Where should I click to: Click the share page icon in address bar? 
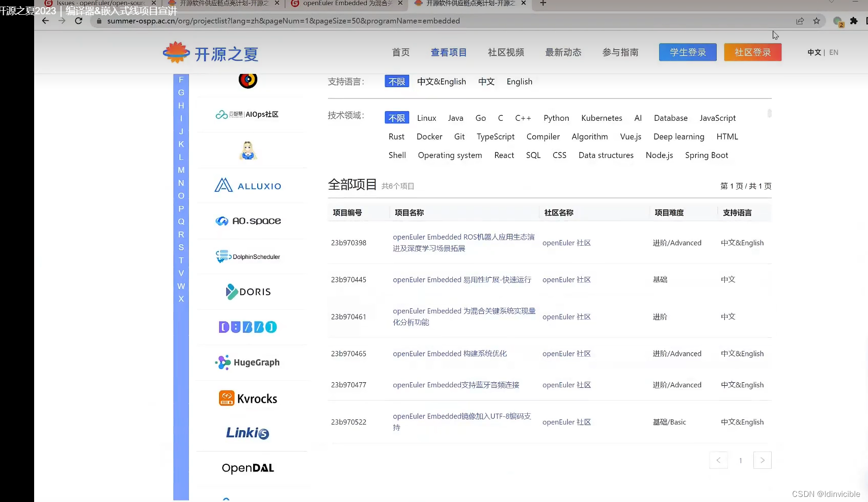[x=800, y=21]
